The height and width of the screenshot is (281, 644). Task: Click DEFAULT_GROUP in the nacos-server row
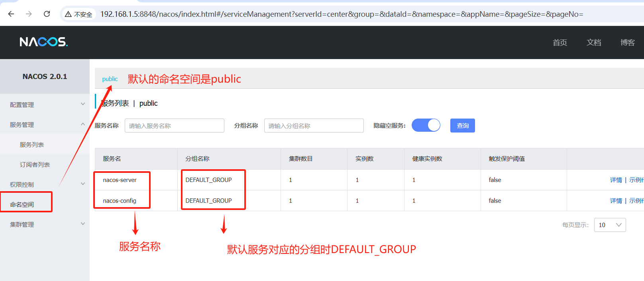click(208, 180)
